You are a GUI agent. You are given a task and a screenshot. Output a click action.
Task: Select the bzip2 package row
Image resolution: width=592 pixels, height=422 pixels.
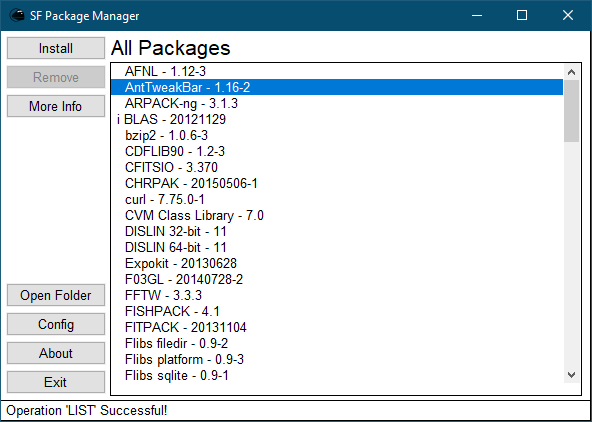(337, 135)
